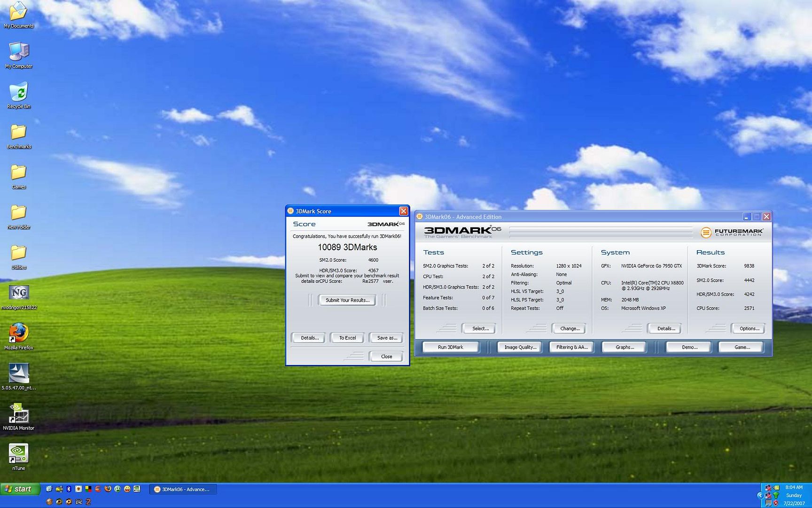Select the Games folder icon
This screenshot has height=508, width=812.
point(19,176)
